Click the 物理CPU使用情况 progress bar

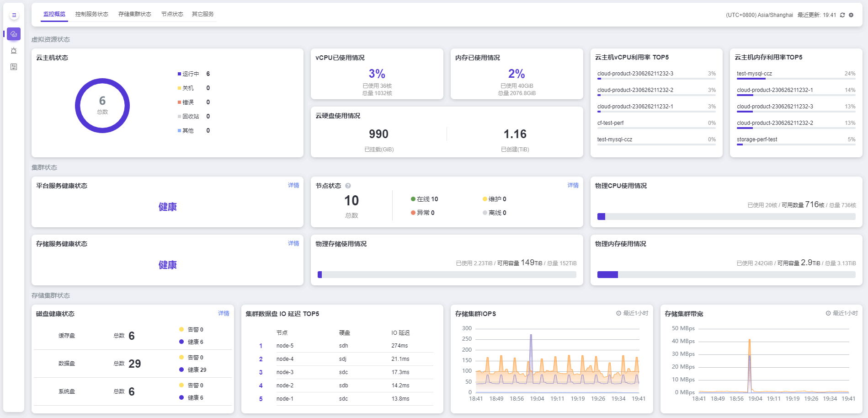tap(726, 217)
